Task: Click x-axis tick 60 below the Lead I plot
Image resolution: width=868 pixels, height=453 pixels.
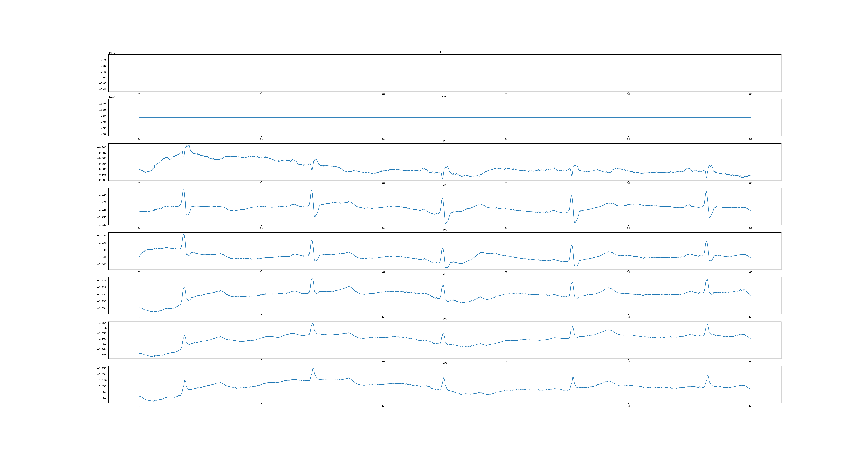Action: click(139, 94)
